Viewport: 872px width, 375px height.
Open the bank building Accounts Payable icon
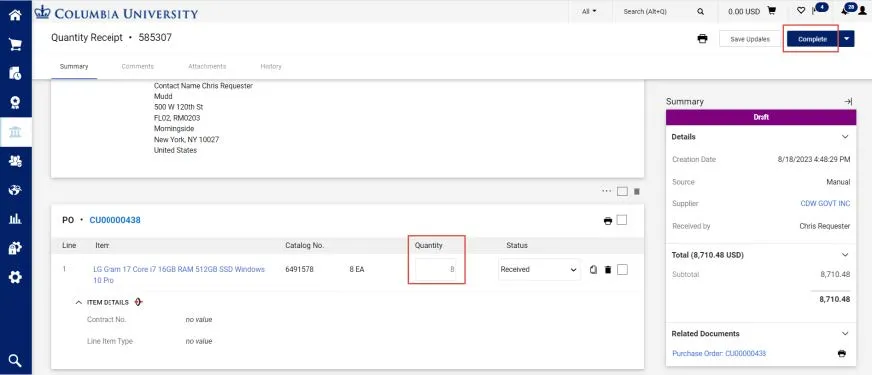coord(15,132)
